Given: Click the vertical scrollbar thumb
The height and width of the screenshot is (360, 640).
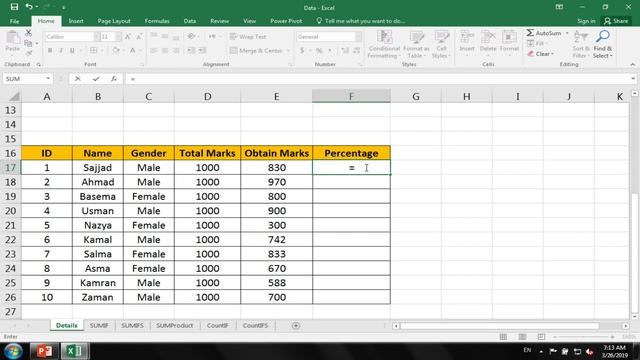Looking at the screenshot, I should (x=635, y=252).
